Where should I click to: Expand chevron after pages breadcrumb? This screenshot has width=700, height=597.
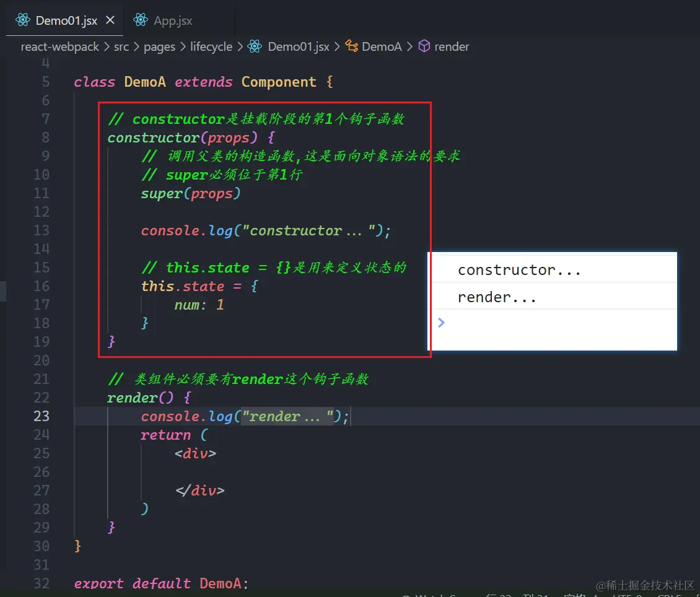183,46
